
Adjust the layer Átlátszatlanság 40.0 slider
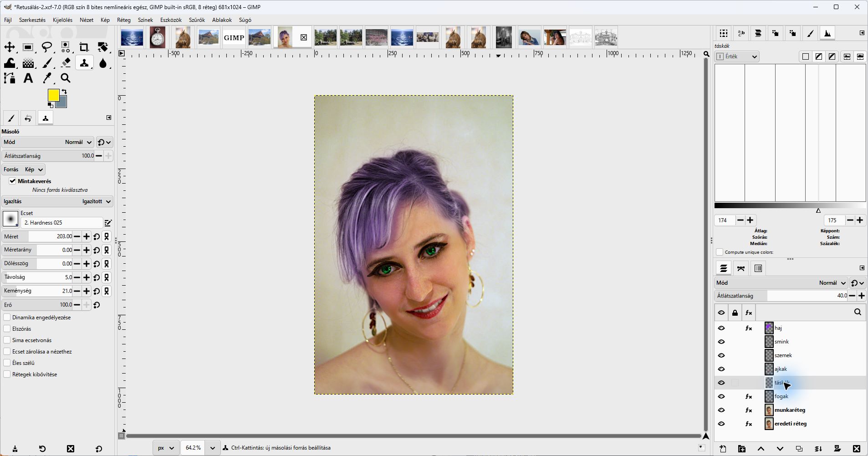[x=781, y=296]
